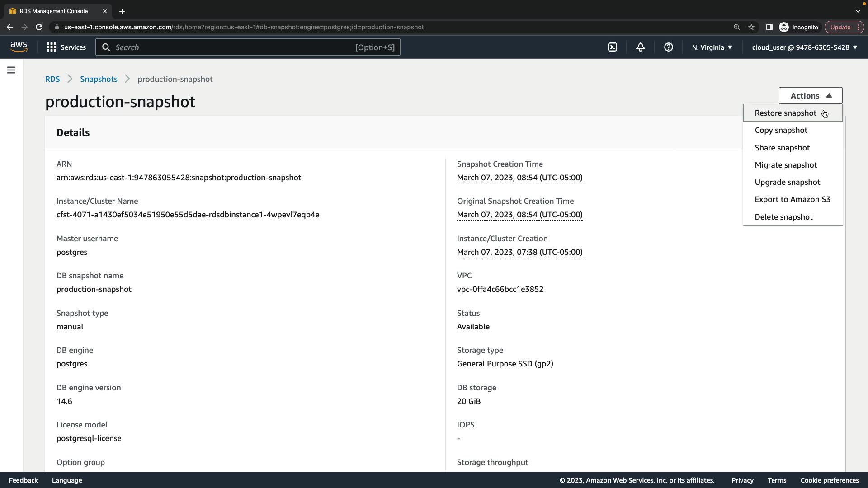Open Cookie preferences in the footer
This screenshot has height=488, width=868.
tap(829, 480)
